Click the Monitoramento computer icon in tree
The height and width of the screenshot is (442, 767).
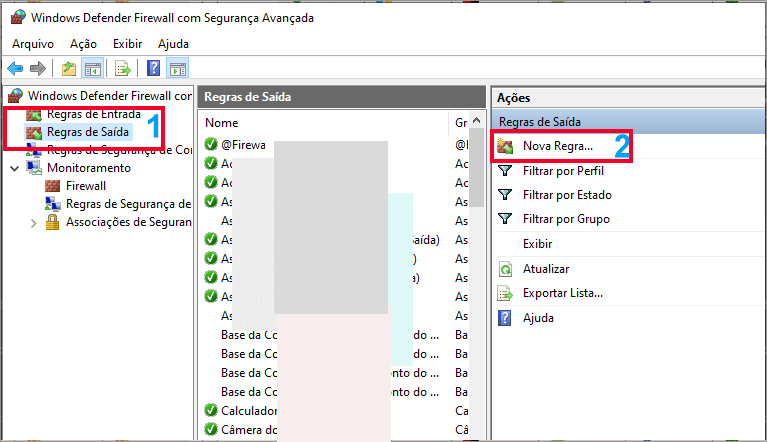tap(34, 168)
